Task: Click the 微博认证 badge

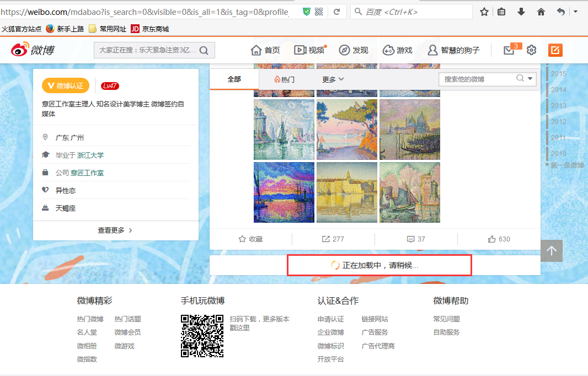Action: [66, 86]
